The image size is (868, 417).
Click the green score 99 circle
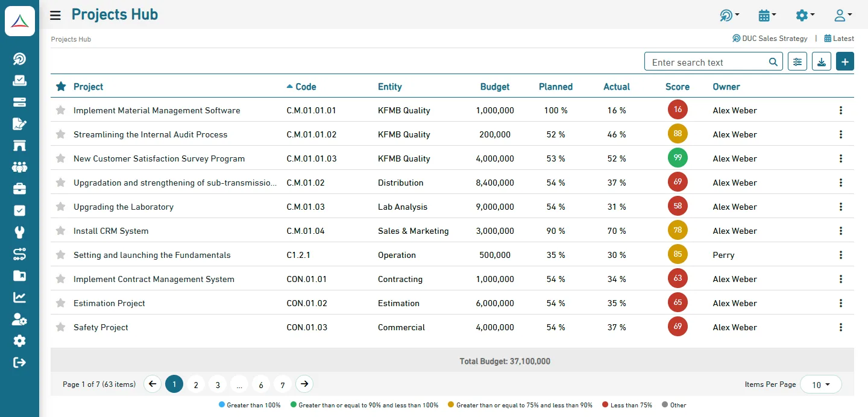coord(678,158)
